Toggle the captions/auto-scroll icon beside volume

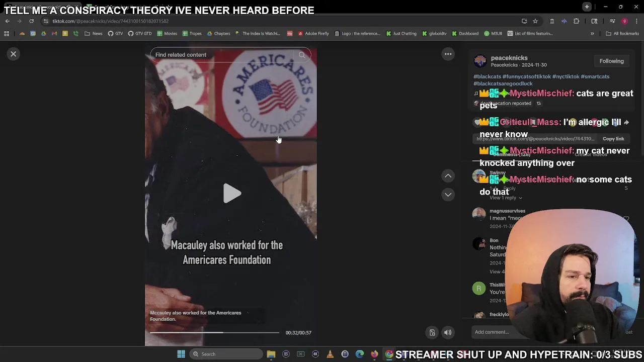432,332
